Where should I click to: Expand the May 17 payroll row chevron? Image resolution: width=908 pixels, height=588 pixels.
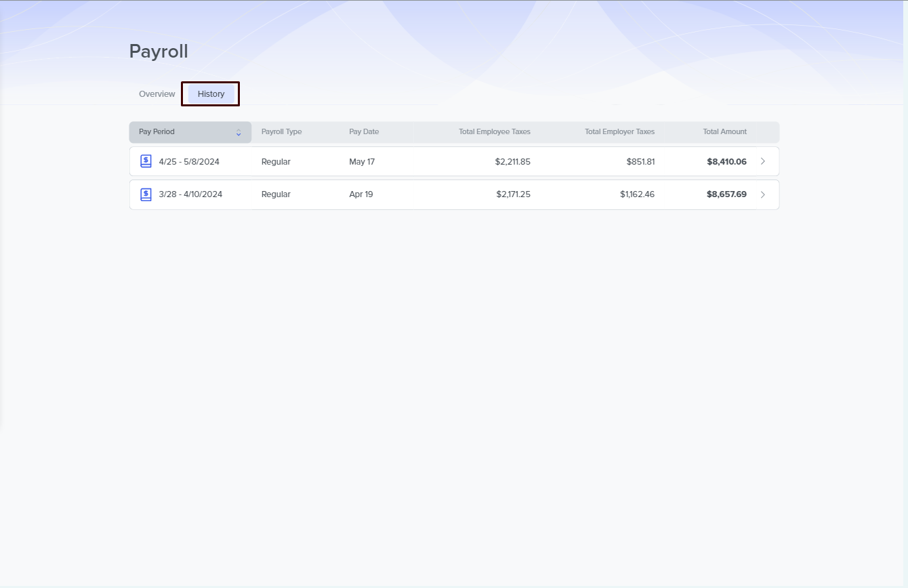pyautogui.click(x=763, y=161)
